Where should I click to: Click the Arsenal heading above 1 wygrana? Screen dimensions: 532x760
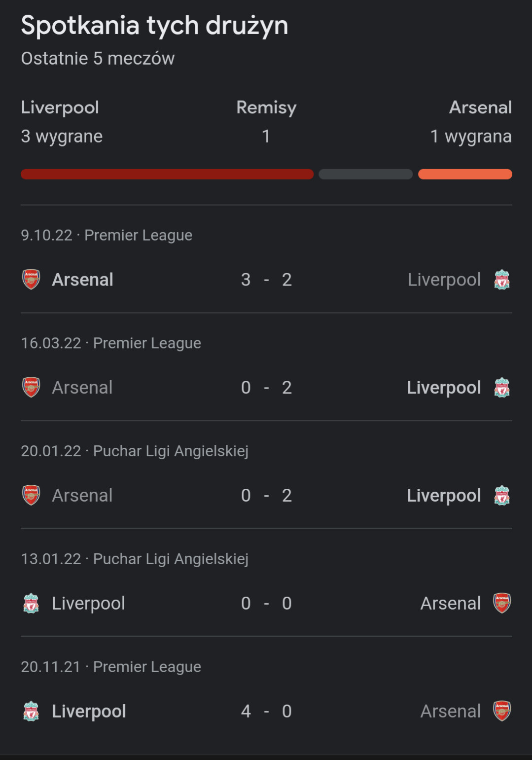point(480,107)
